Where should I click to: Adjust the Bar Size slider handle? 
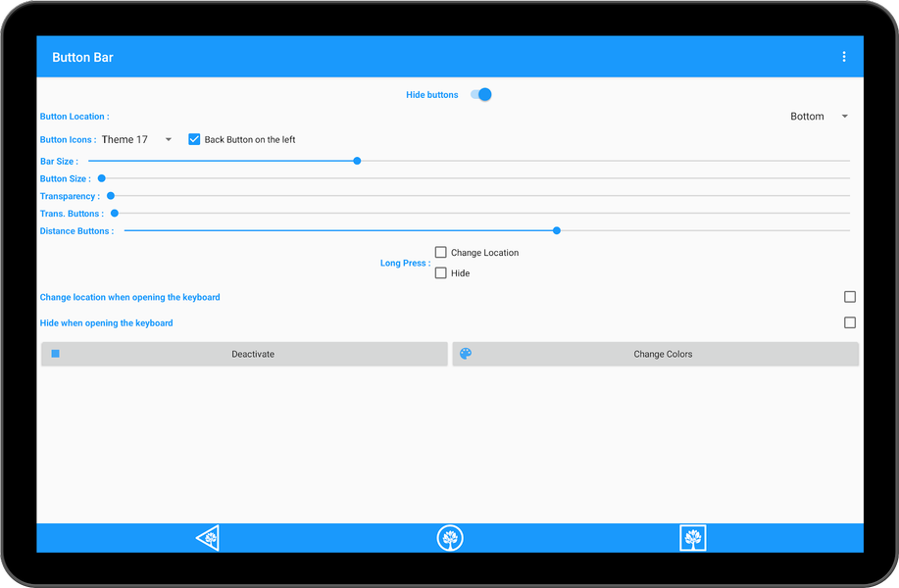tap(357, 161)
